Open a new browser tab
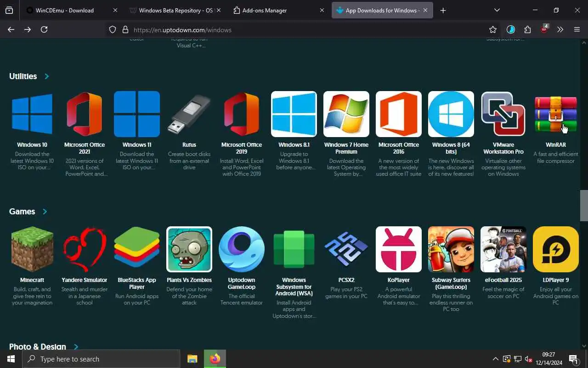The height and width of the screenshot is (368, 588). coord(443,10)
